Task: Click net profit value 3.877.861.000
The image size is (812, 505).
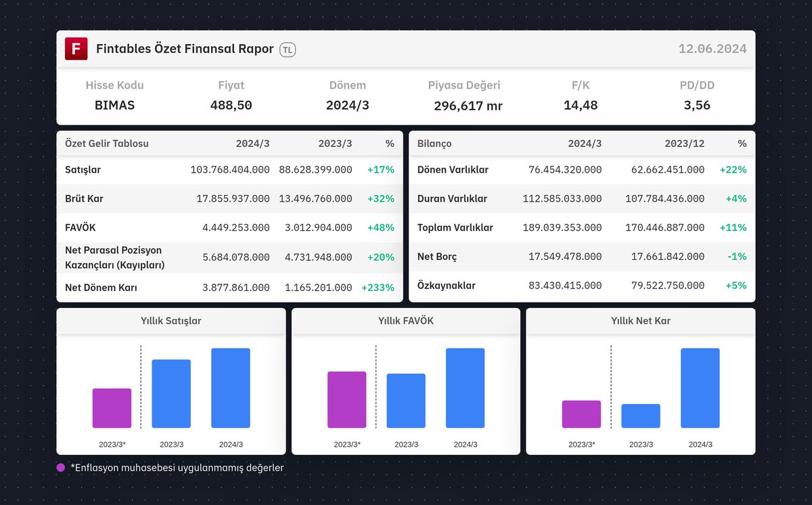Action: (236, 288)
